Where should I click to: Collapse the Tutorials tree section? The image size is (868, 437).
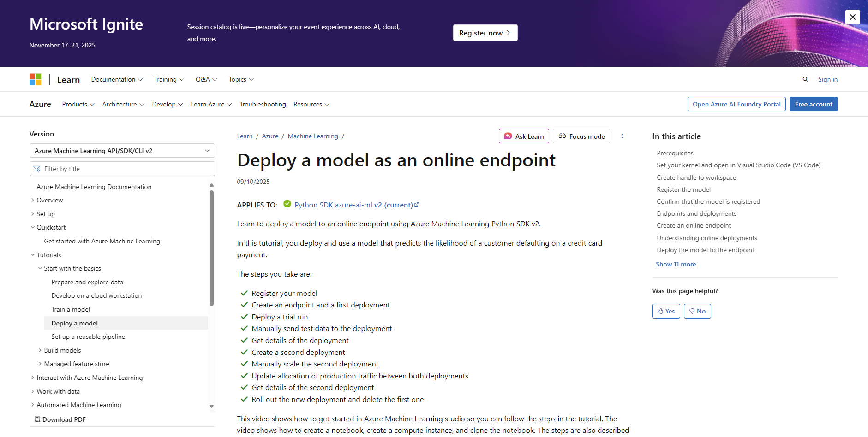[33, 255]
